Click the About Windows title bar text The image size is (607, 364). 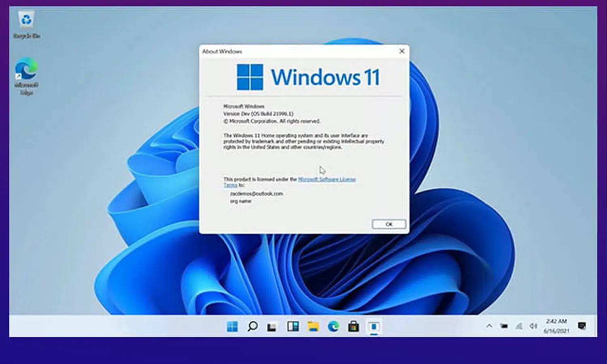(222, 51)
